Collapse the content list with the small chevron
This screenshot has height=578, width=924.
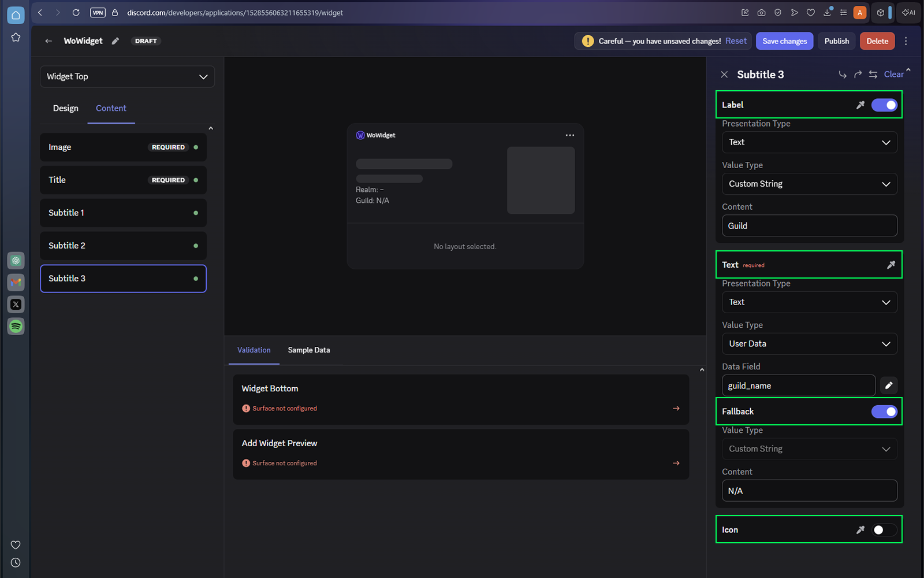[x=211, y=128]
